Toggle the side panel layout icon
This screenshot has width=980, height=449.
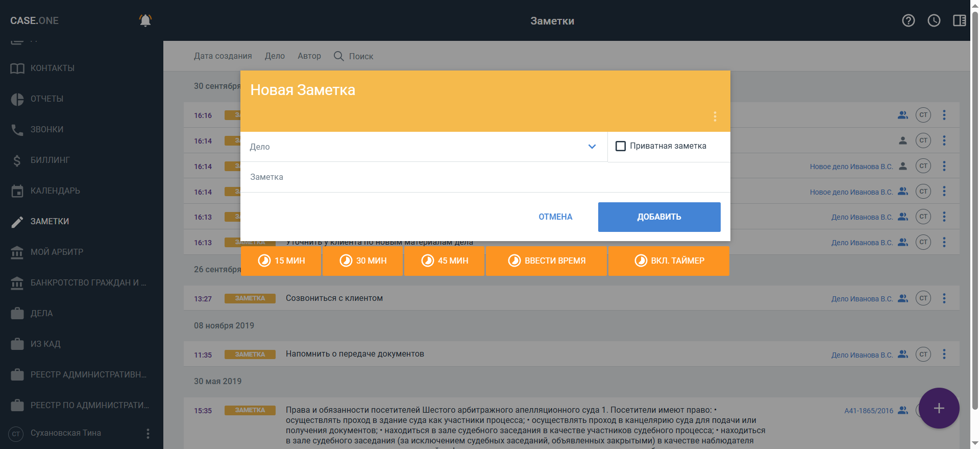coord(959,20)
